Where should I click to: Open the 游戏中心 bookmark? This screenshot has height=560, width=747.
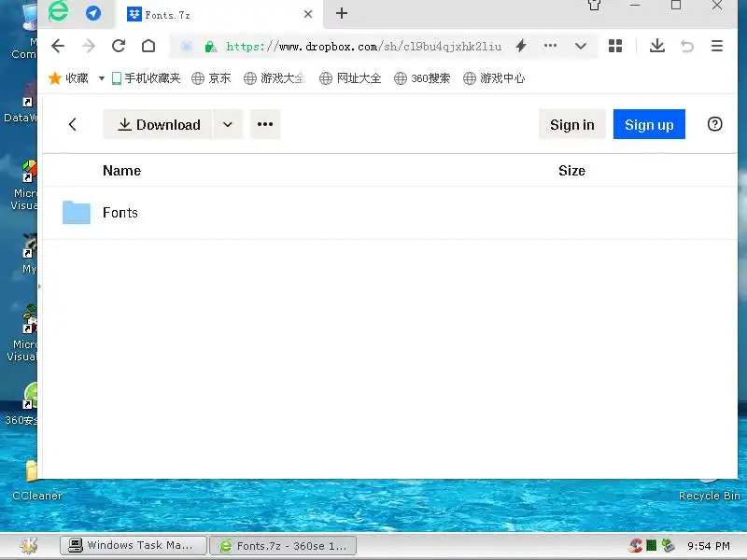[x=494, y=78]
